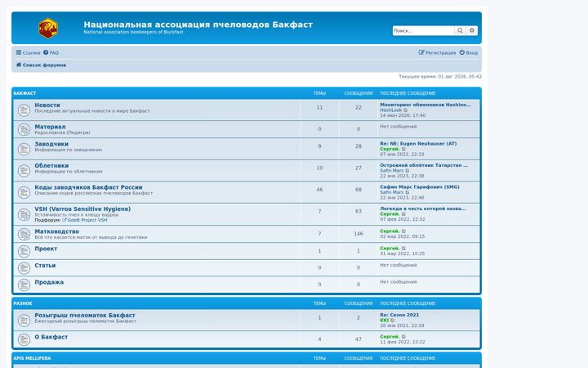
Task: View latest post icon in Коды заводчиков row
Action: click(408, 192)
